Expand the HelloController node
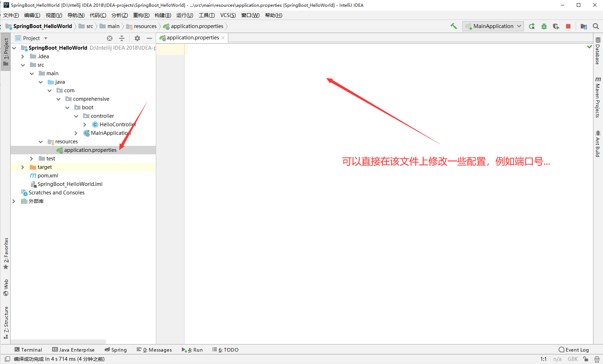The width and height of the screenshot is (603, 364). coord(84,125)
